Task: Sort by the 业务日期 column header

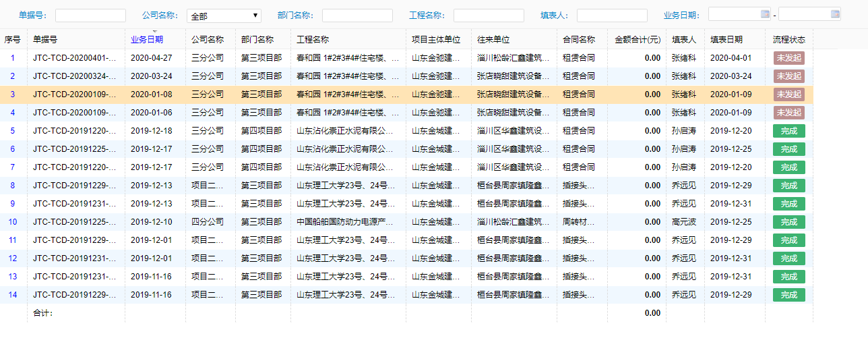Action: coord(147,40)
